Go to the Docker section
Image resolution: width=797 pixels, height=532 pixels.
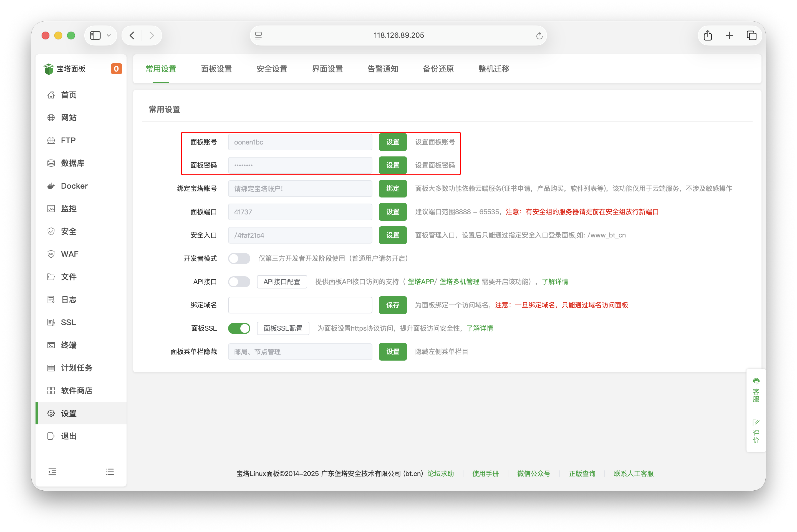[74, 186]
